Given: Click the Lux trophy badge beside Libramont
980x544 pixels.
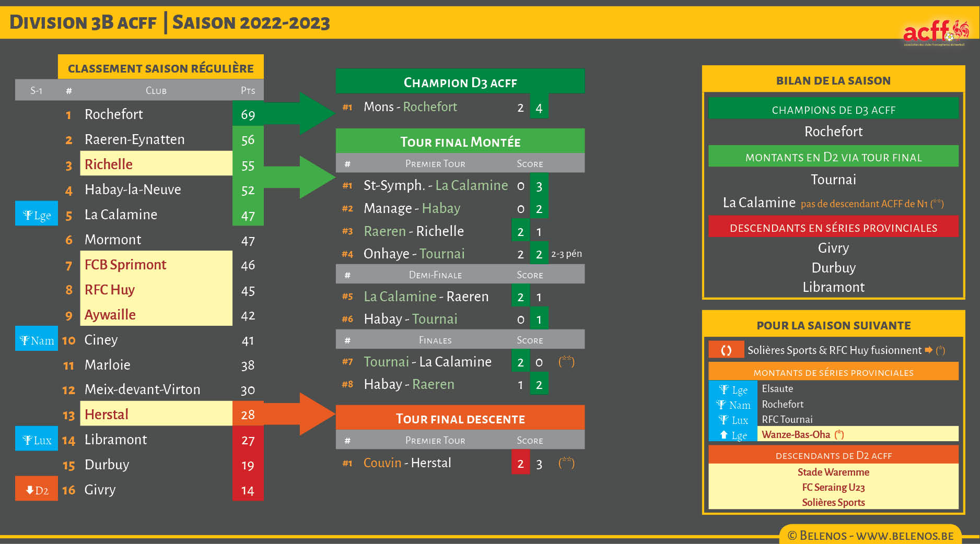Looking at the screenshot, I should pyautogui.click(x=37, y=440).
